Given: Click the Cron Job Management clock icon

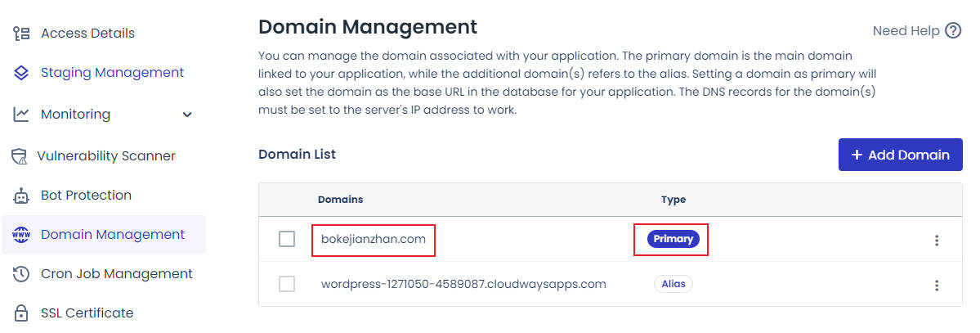Looking at the screenshot, I should 22,274.
